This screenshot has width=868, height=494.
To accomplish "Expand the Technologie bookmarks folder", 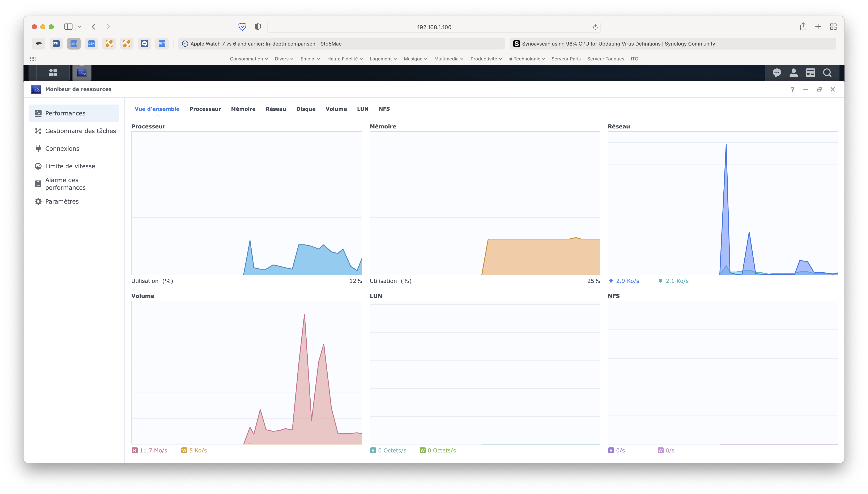I will [527, 59].
